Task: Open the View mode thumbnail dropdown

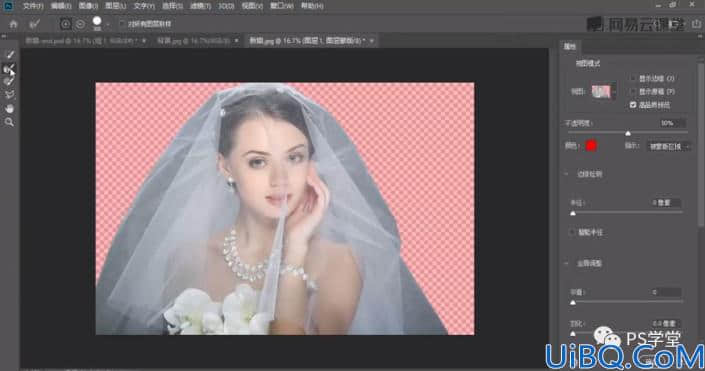Action: (x=602, y=91)
